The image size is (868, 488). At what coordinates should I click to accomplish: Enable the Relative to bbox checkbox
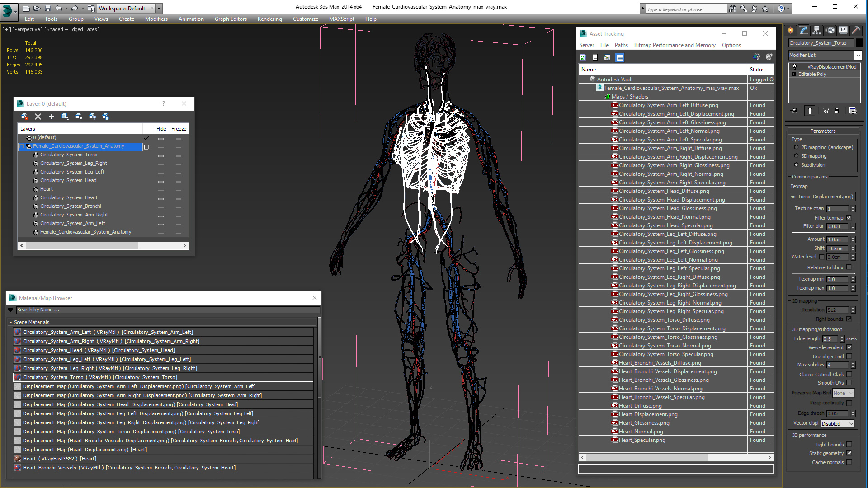849,267
